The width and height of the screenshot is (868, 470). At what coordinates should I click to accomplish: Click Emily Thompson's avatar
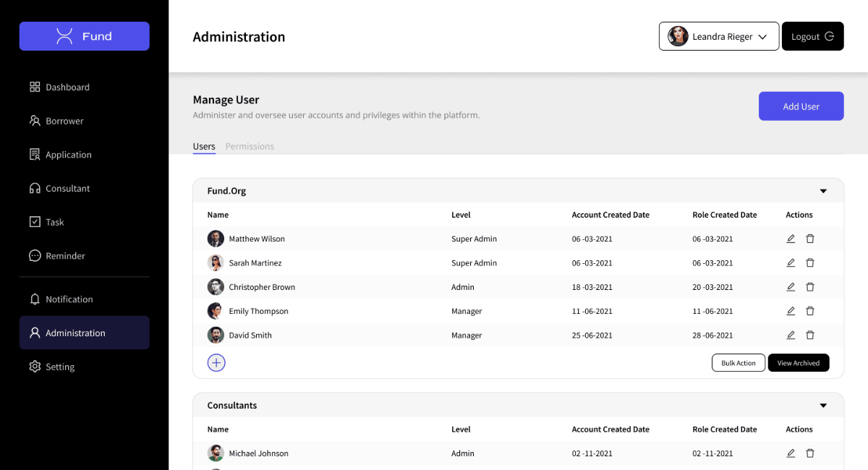tap(216, 311)
